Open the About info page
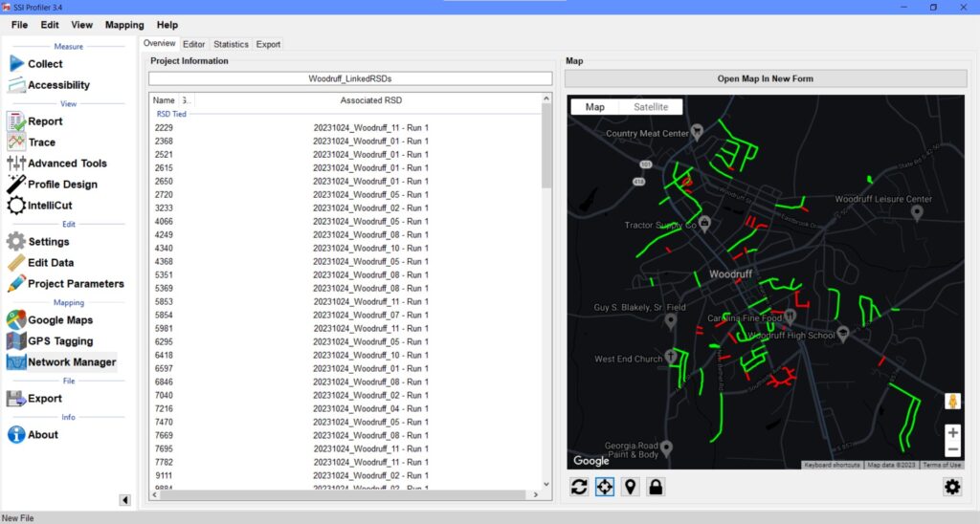This screenshot has width=980, height=524. (33, 435)
